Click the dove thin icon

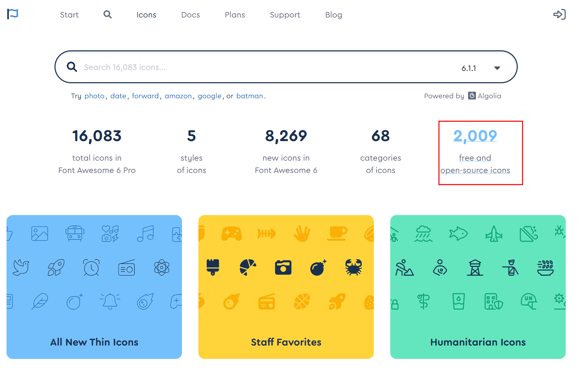click(x=21, y=267)
